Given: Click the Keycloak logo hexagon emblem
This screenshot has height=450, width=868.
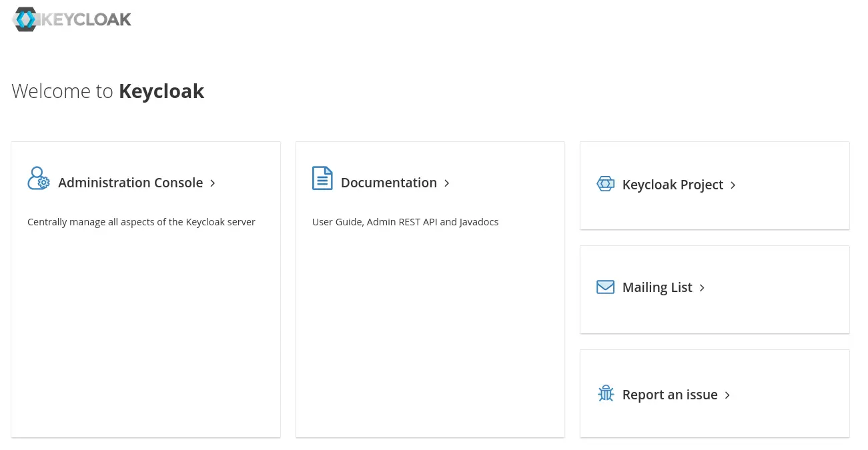Looking at the screenshot, I should 25,19.
